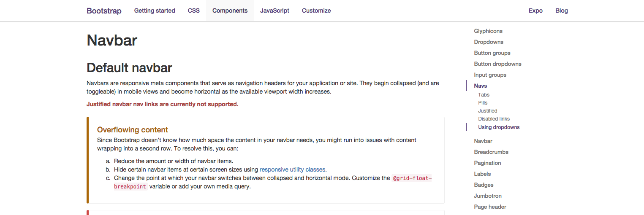644x215 pixels.
Task: Jump to the Justified subsection
Action: (x=488, y=110)
